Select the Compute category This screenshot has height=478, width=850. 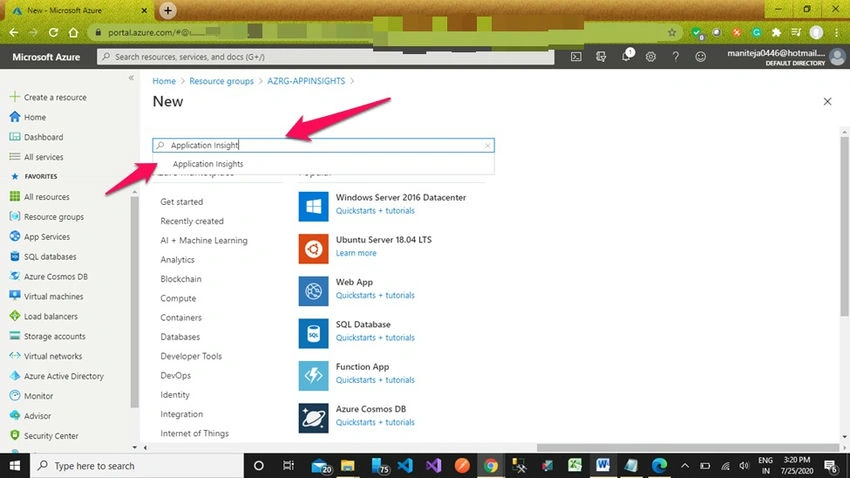click(178, 298)
